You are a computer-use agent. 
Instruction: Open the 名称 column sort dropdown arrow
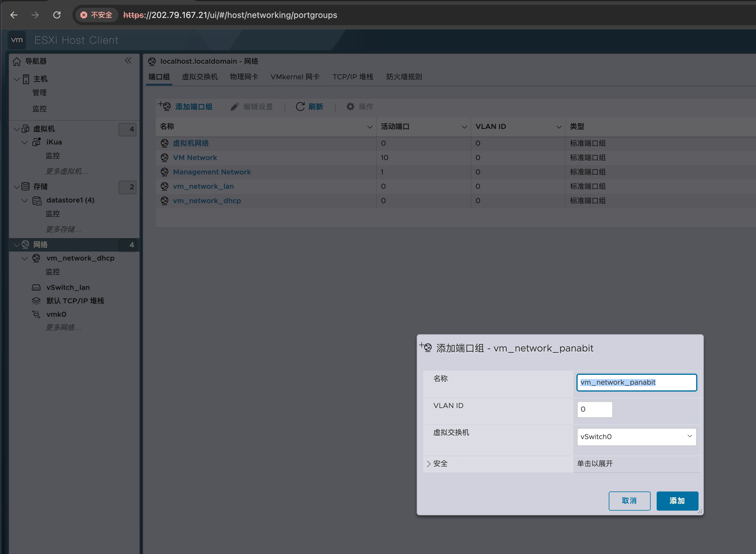pyautogui.click(x=369, y=127)
